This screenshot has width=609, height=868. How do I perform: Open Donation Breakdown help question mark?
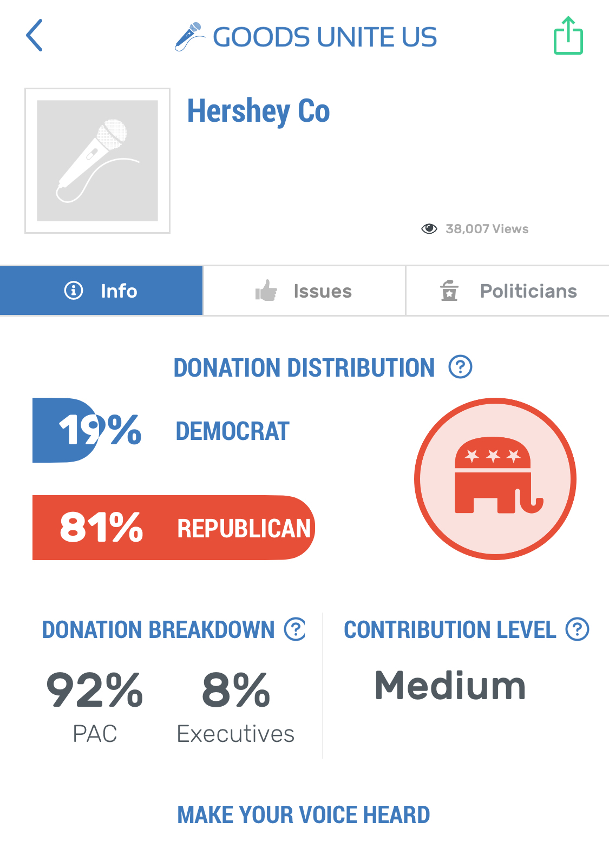pyautogui.click(x=295, y=629)
